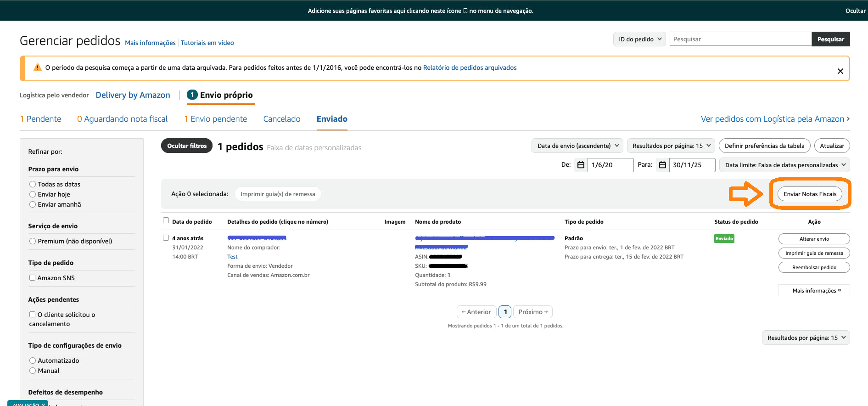Tick the order row checkbox
This screenshot has width=868, height=406.
click(166, 238)
